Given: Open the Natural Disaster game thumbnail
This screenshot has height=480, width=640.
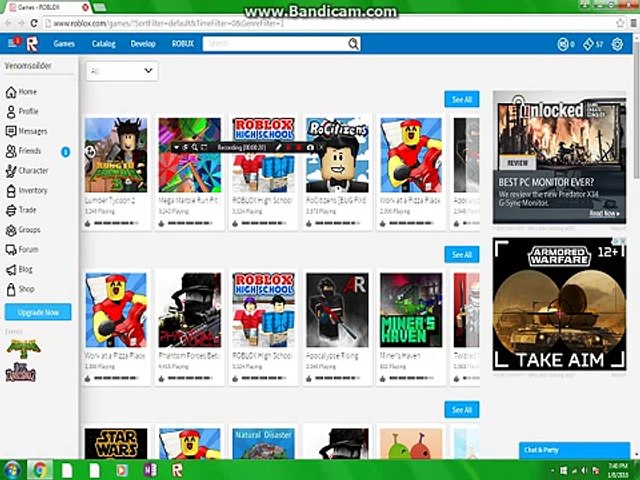Looking at the screenshot, I should [264, 443].
